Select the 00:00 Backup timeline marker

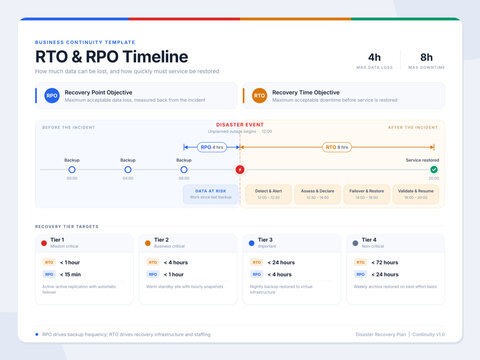click(72, 170)
